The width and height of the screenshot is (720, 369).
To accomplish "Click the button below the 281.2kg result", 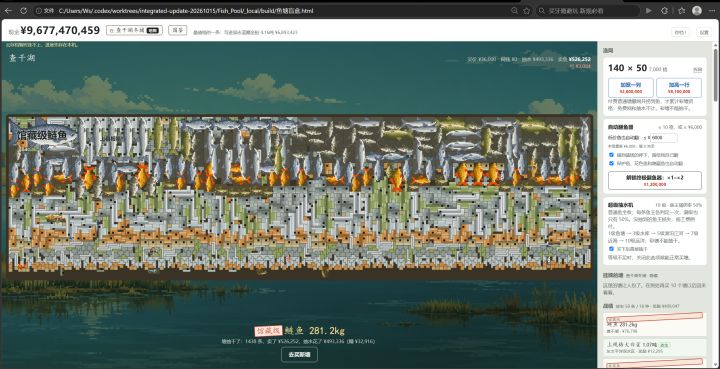I will tap(299, 355).
